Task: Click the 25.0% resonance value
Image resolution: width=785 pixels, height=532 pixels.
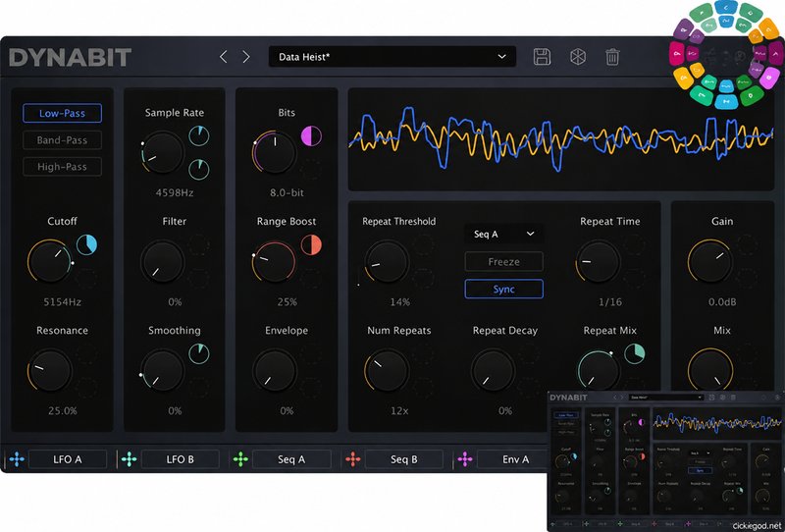Action: 62,410
